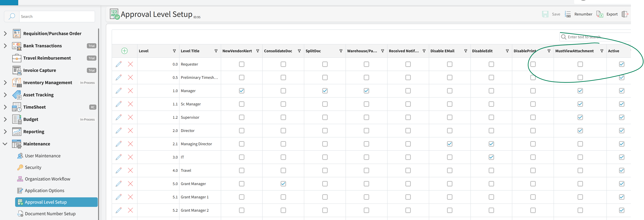
Task: Collapse the Maintenance section
Action: [x=5, y=144]
